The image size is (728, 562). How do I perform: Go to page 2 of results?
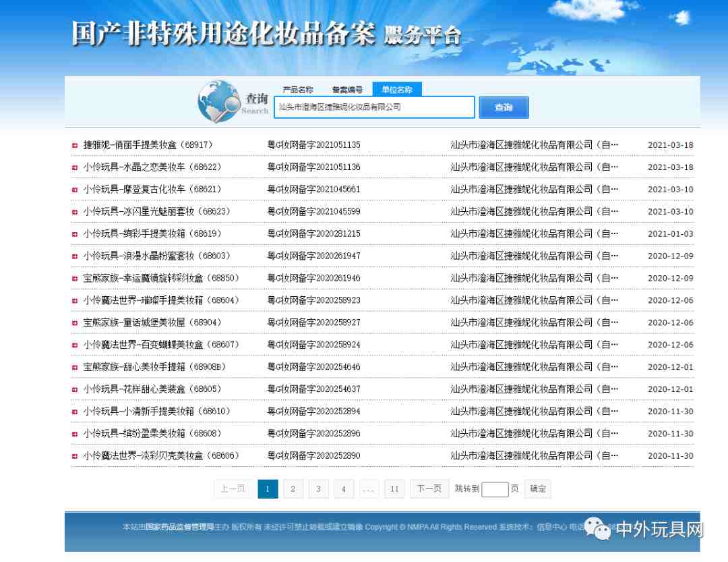pyautogui.click(x=293, y=489)
